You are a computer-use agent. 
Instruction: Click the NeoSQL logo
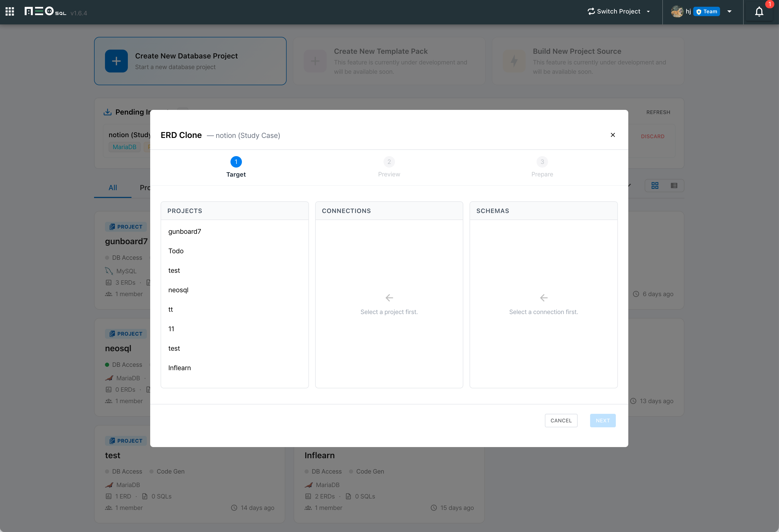45,11
